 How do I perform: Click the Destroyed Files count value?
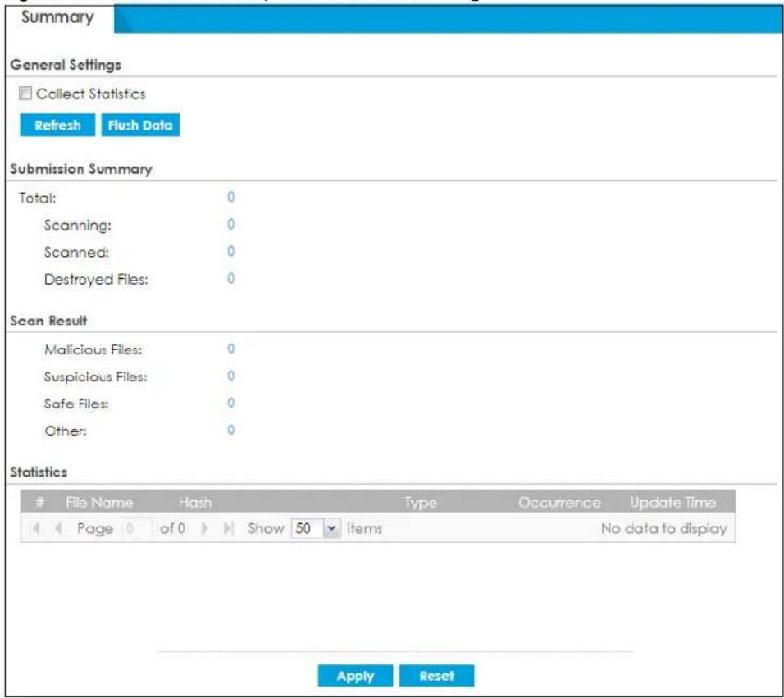[x=230, y=278]
